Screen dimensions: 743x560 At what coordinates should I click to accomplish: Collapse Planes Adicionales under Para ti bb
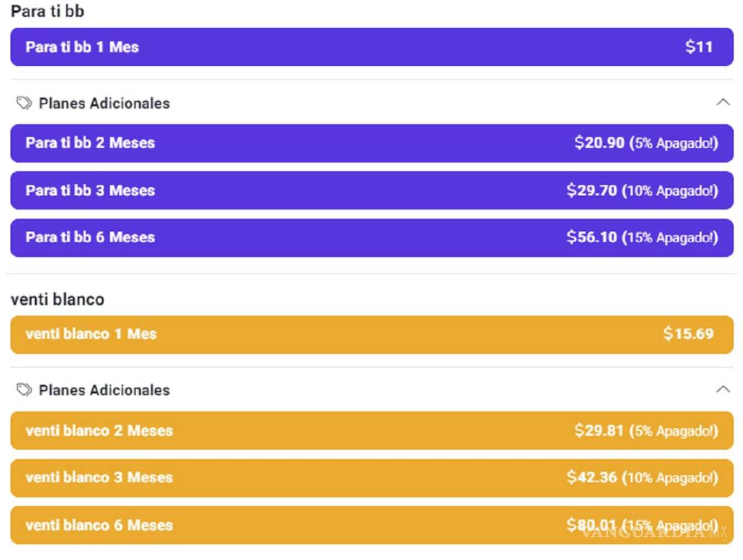point(723,103)
